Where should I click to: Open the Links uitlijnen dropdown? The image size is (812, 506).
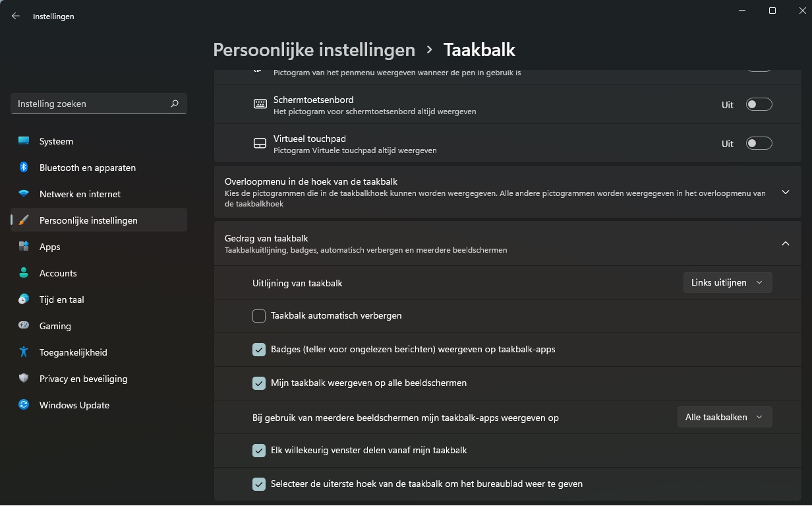coord(727,282)
